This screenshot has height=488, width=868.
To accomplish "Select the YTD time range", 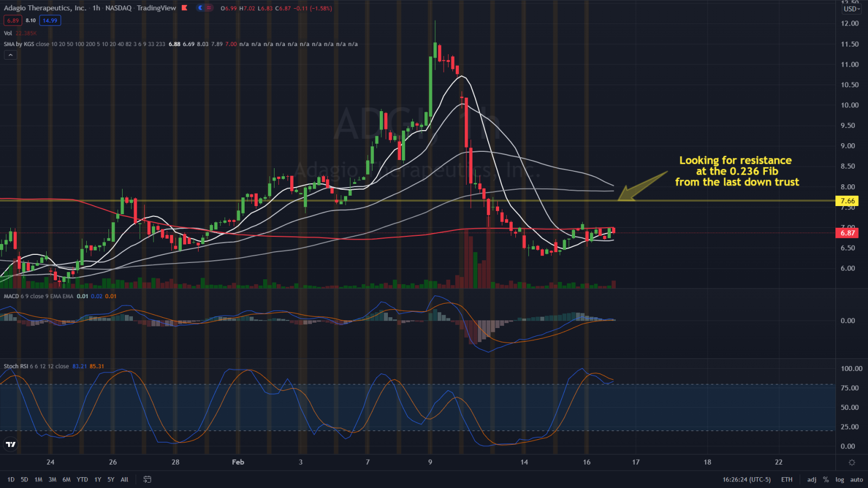I will [82, 479].
